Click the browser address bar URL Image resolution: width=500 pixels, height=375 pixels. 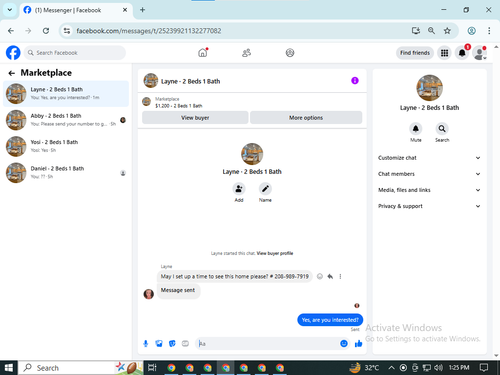coord(149,31)
